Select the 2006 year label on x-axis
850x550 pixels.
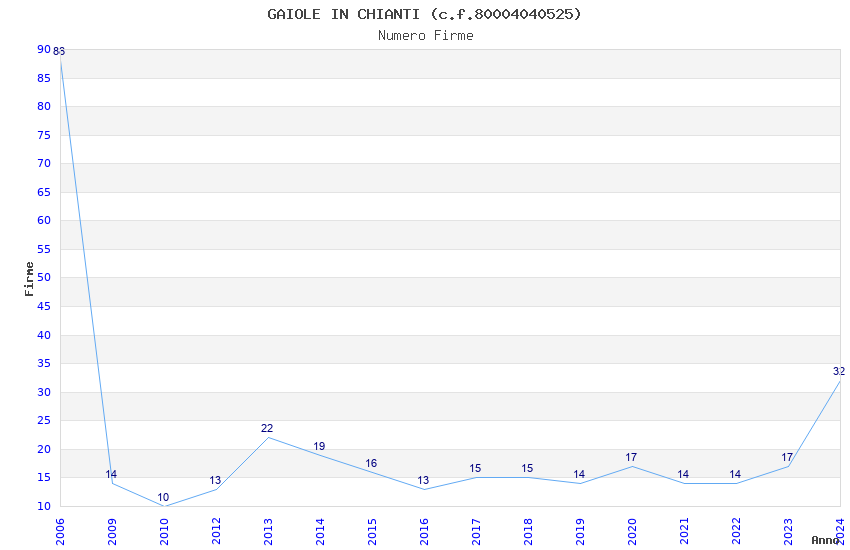point(60,531)
